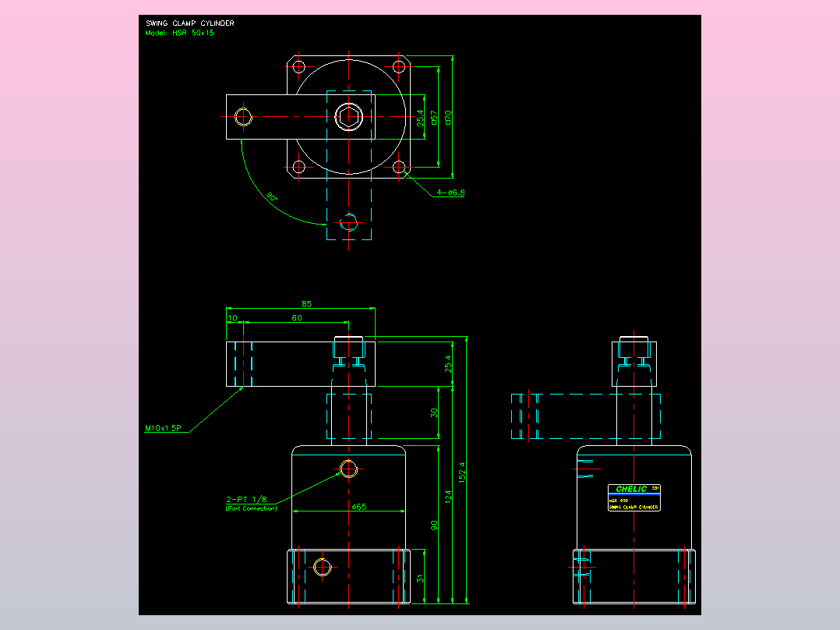This screenshot has width=840, height=630.
Task: Click the green 'CHELIC' brand text on nameplate
Action: [631, 489]
